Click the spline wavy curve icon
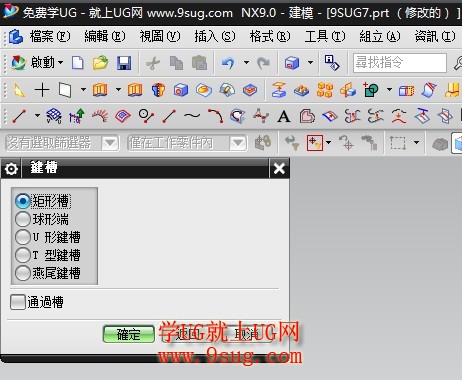The width and height of the screenshot is (462, 380). (192, 116)
